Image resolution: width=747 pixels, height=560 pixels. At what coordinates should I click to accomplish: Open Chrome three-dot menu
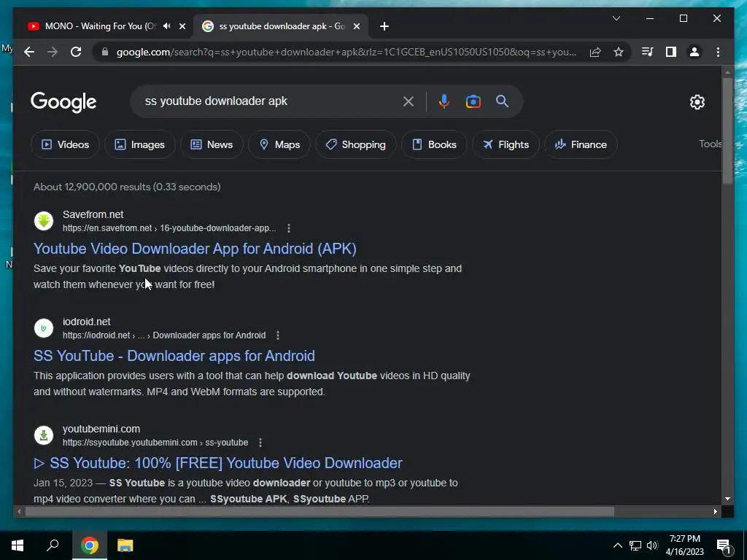718,52
